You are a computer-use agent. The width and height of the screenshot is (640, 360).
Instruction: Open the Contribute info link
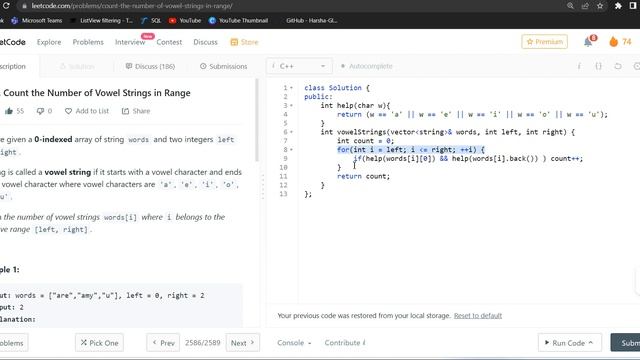pos(345,343)
